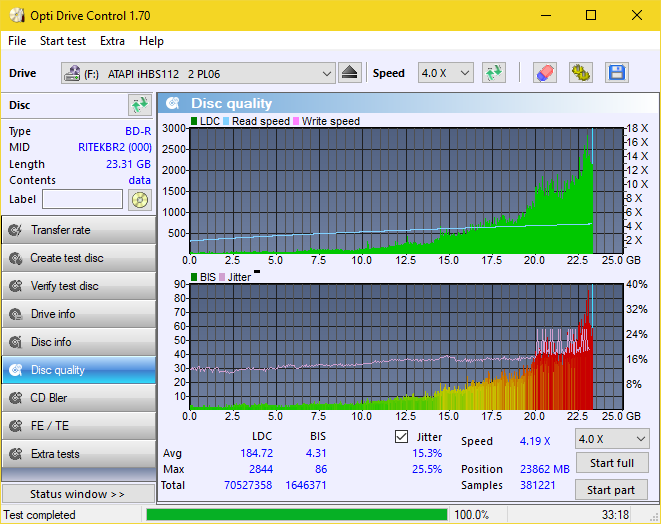The width and height of the screenshot is (661, 524).
Task: Select the CD Bler test
Action: pyautogui.click(x=78, y=398)
